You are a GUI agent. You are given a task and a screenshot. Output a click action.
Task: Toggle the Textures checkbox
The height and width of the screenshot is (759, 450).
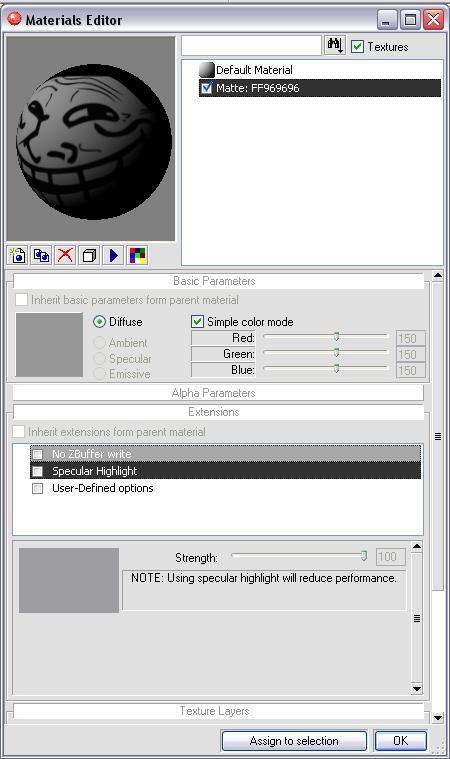click(x=357, y=46)
